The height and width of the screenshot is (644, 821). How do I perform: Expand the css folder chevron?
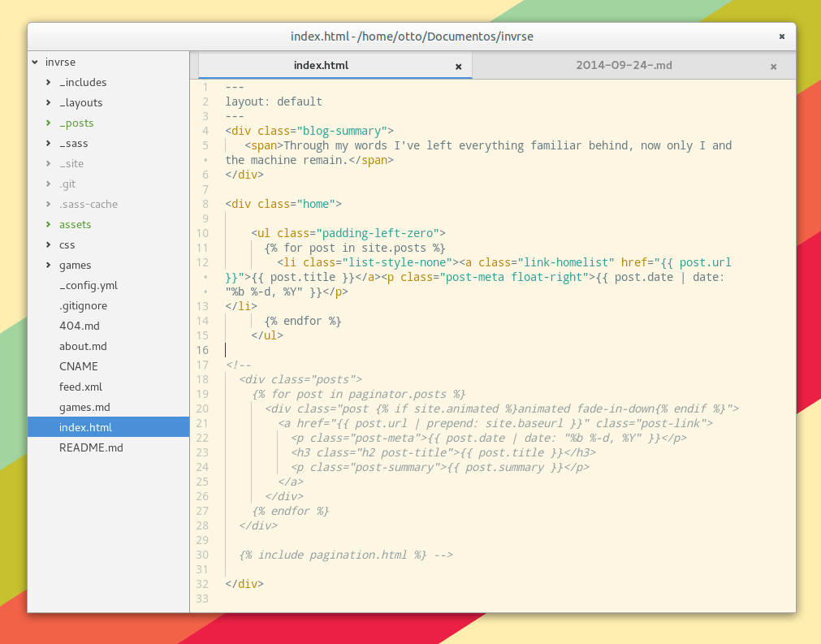click(x=49, y=244)
